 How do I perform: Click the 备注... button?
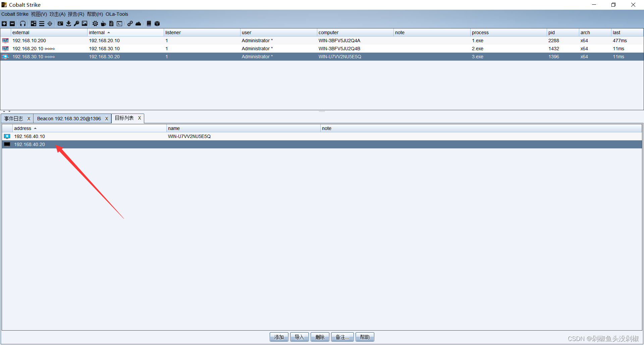pyautogui.click(x=342, y=337)
